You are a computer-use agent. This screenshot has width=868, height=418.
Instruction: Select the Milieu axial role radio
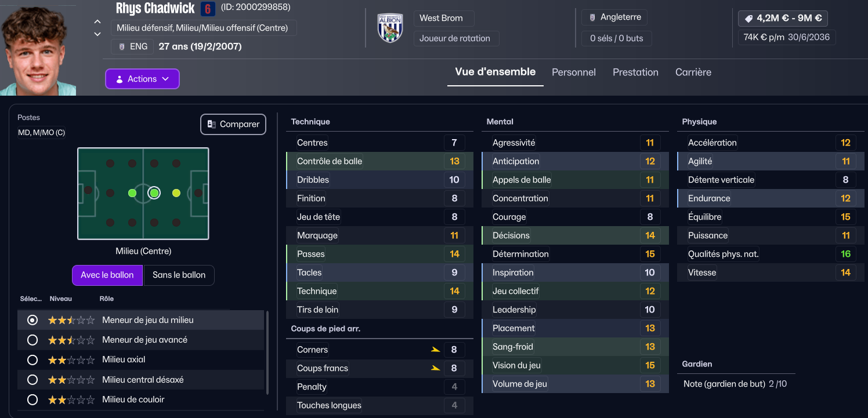pos(32,359)
